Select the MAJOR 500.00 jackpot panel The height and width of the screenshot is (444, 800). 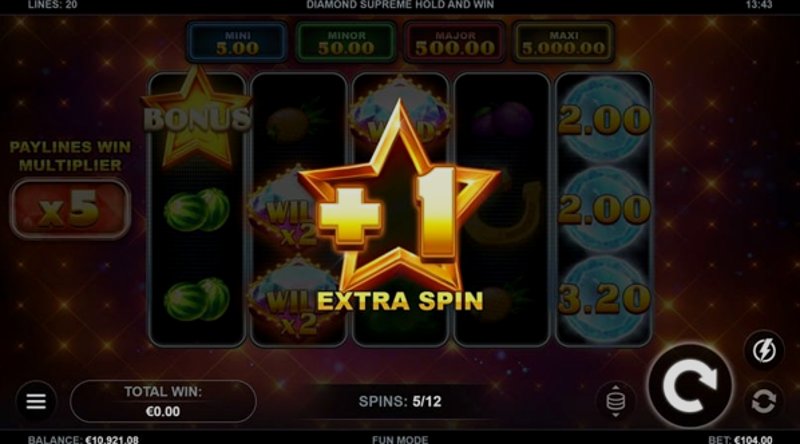point(455,42)
